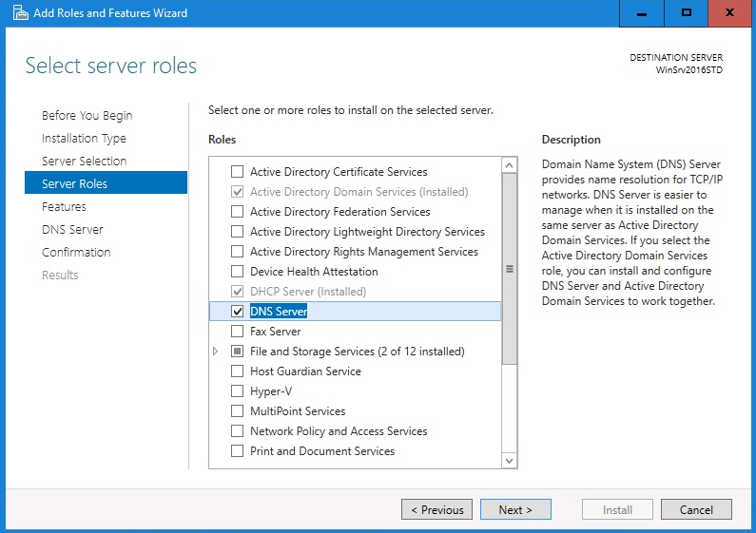Cancel the Add Roles wizard
Image resolution: width=756 pixels, height=533 pixels.
coord(696,510)
